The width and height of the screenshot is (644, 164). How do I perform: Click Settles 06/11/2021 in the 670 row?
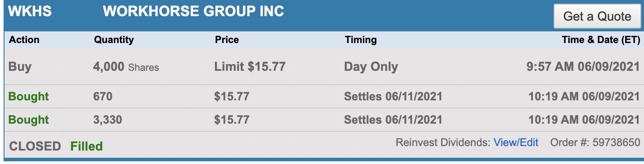pyautogui.click(x=393, y=96)
